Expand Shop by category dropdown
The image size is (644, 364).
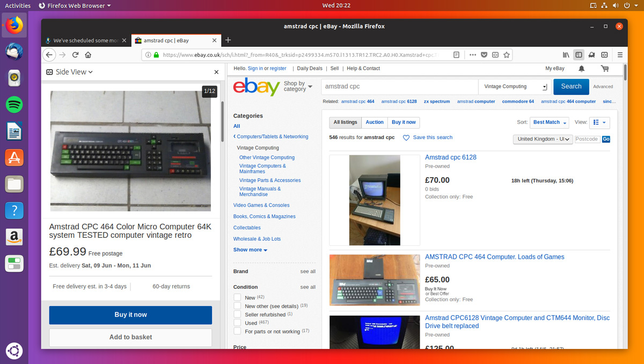click(x=298, y=86)
